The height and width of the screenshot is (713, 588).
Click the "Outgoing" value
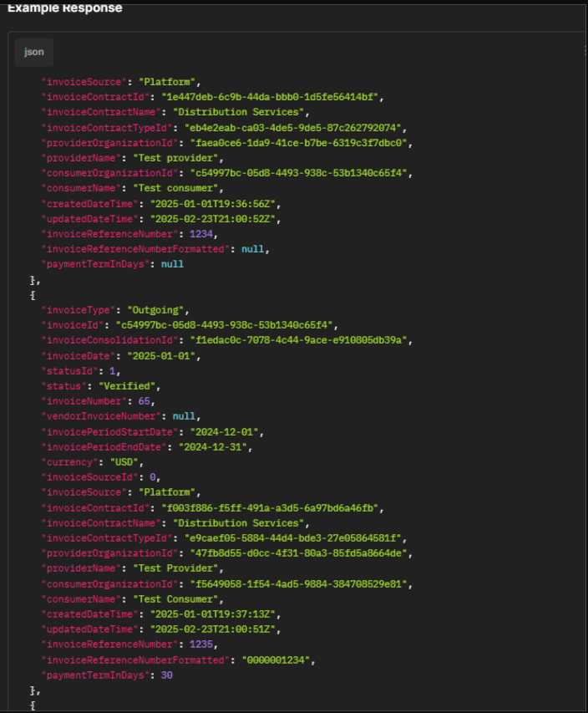tap(155, 310)
